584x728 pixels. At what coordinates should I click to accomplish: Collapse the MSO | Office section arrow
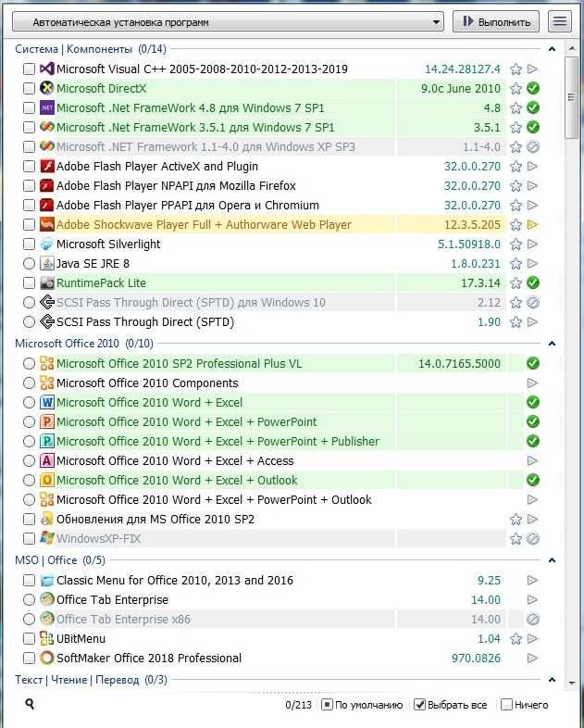(x=552, y=560)
